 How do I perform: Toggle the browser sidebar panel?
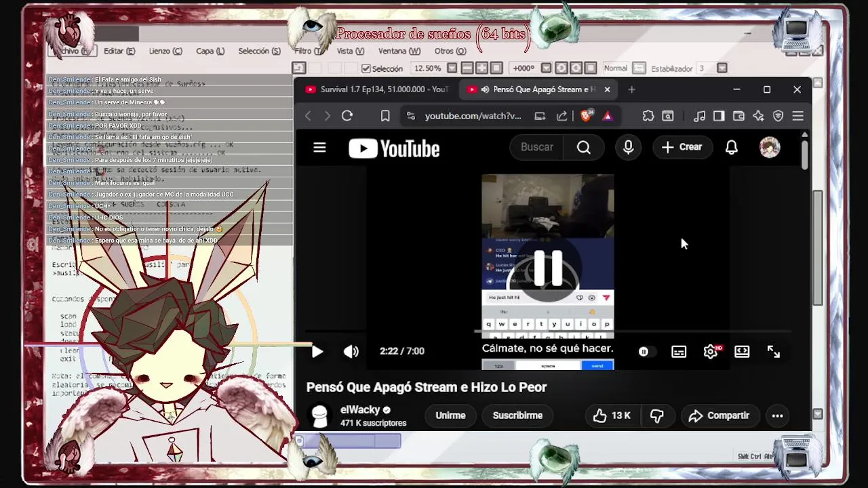point(719,116)
